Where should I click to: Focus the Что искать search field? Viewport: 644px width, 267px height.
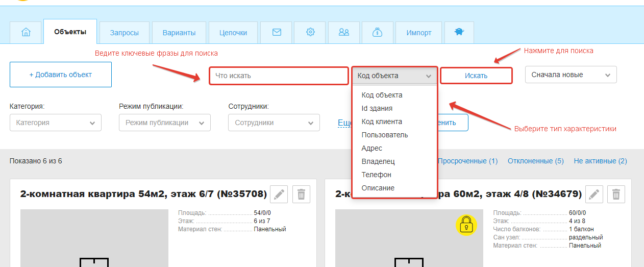tap(278, 76)
